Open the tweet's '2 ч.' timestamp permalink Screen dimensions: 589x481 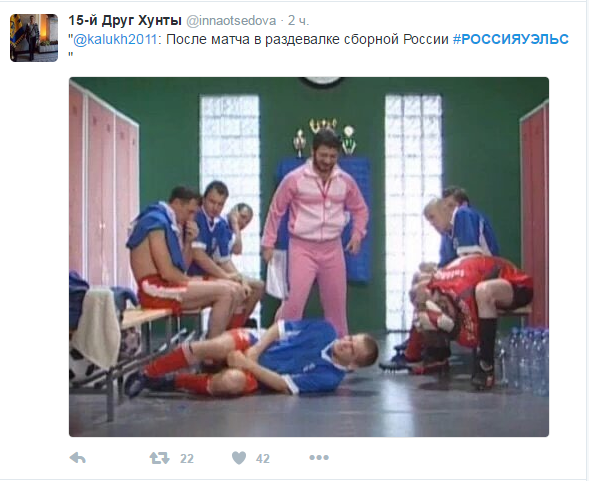coord(299,21)
